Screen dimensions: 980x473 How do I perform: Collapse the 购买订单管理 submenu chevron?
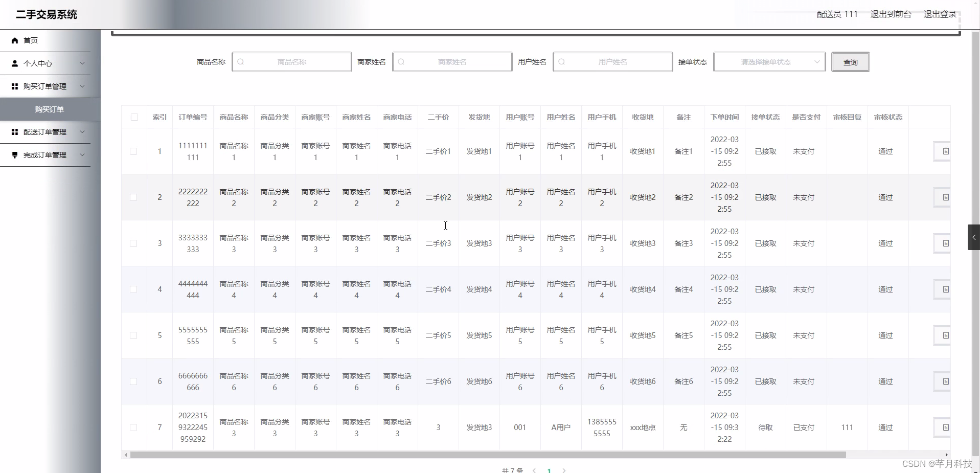[82, 86]
